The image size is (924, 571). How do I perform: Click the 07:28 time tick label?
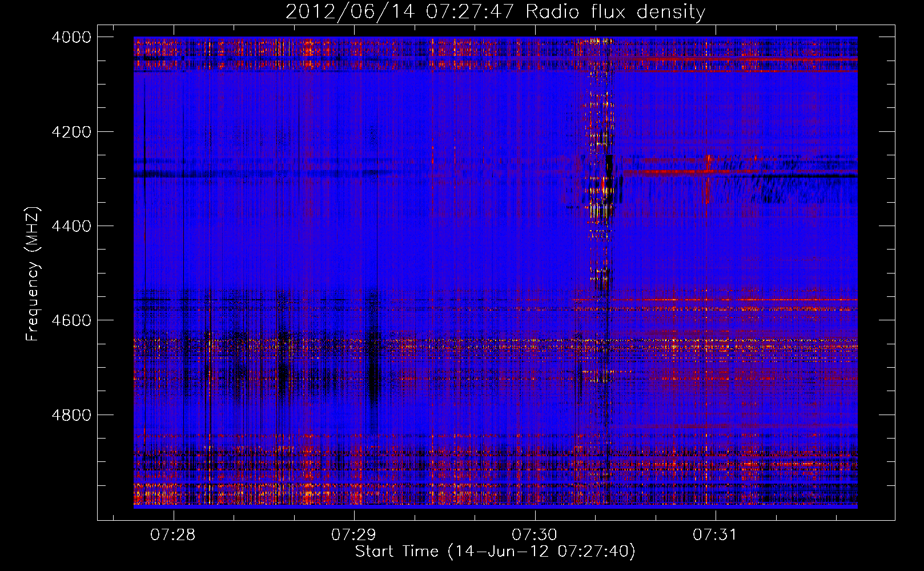coord(172,535)
